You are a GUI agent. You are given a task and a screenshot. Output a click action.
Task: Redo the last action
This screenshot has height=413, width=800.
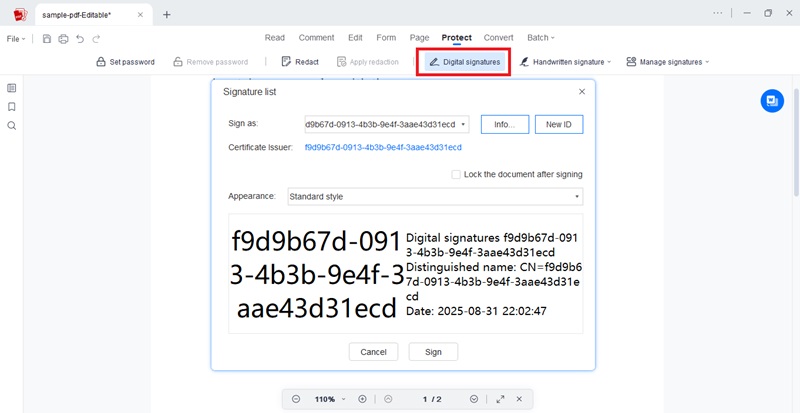(96, 39)
